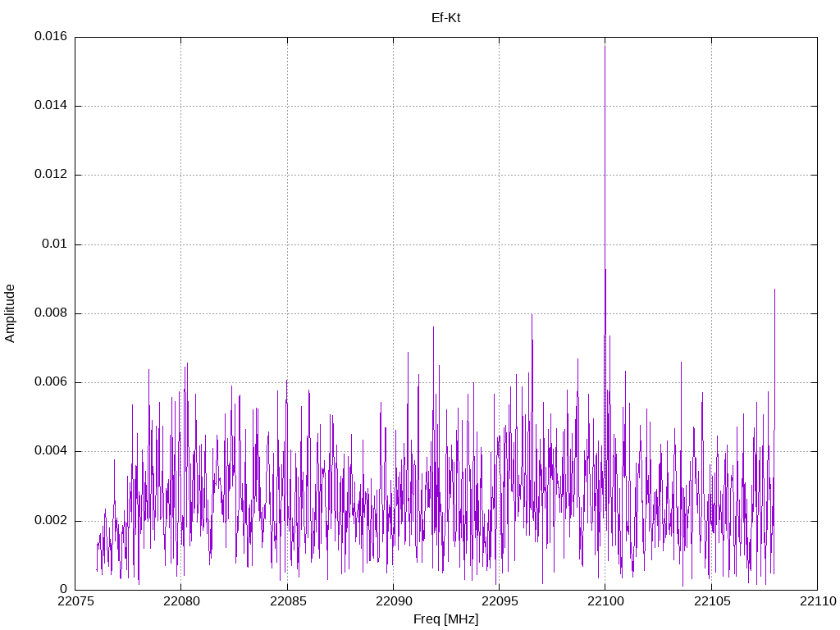The width and height of the screenshot is (840, 630).
Task: Select the 0.008 y-axis tick label
Action: click(50, 313)
